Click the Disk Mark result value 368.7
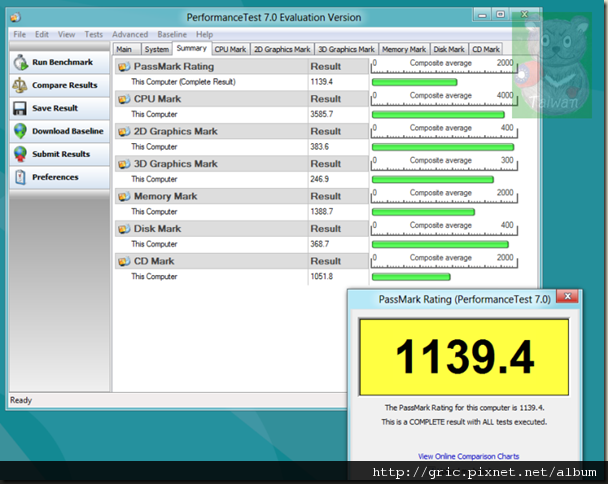This screenshot has height=484, width=608. (x=320, y=244)
